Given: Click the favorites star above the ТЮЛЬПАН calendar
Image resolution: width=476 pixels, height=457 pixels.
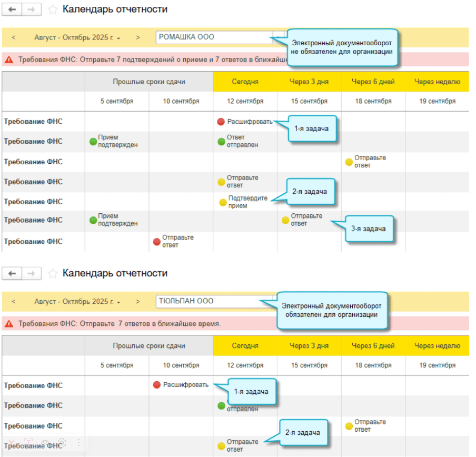Looking at the screenshot, I should pos(53,273).
